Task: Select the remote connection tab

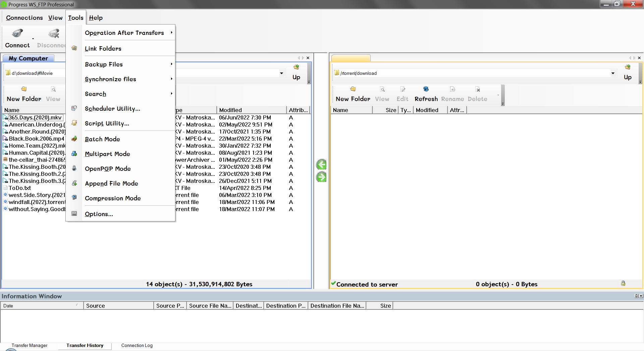Action: coord(351,58)
